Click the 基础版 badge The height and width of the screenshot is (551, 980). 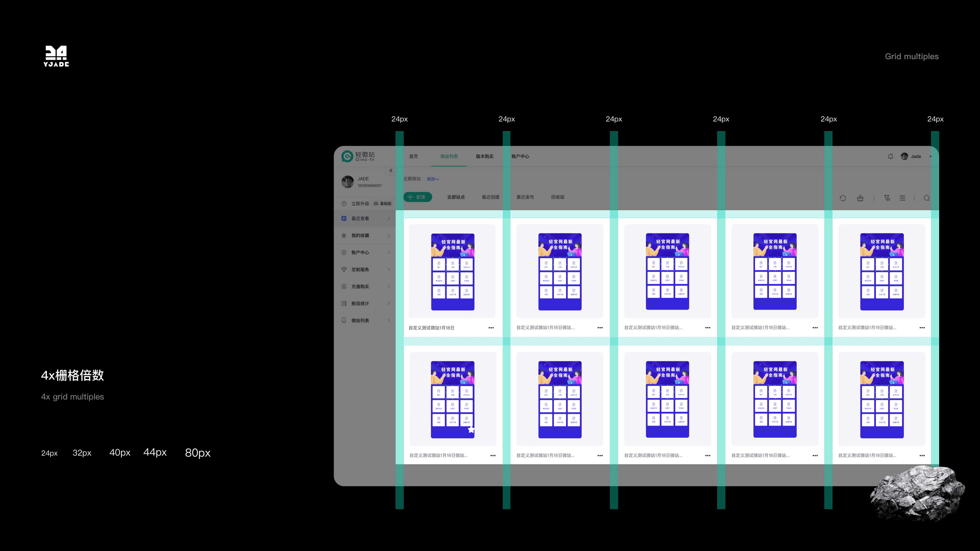pos(382,204)
